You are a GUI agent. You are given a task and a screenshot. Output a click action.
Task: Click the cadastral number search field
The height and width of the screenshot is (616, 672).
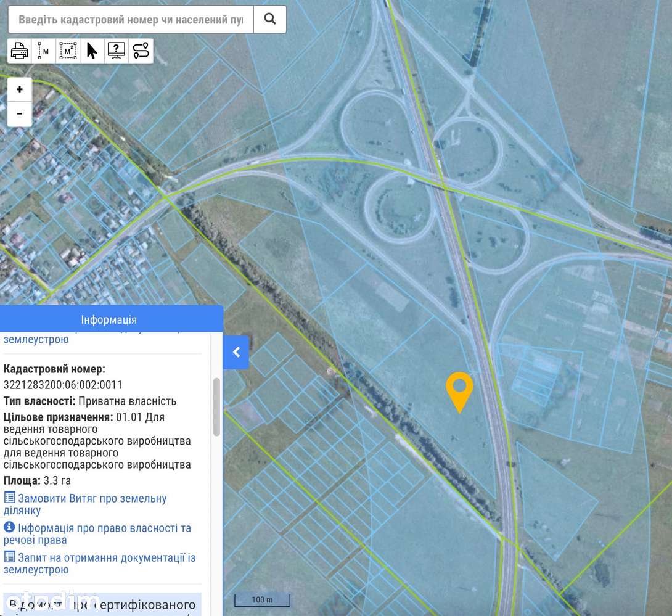click(x=131, y=19)
